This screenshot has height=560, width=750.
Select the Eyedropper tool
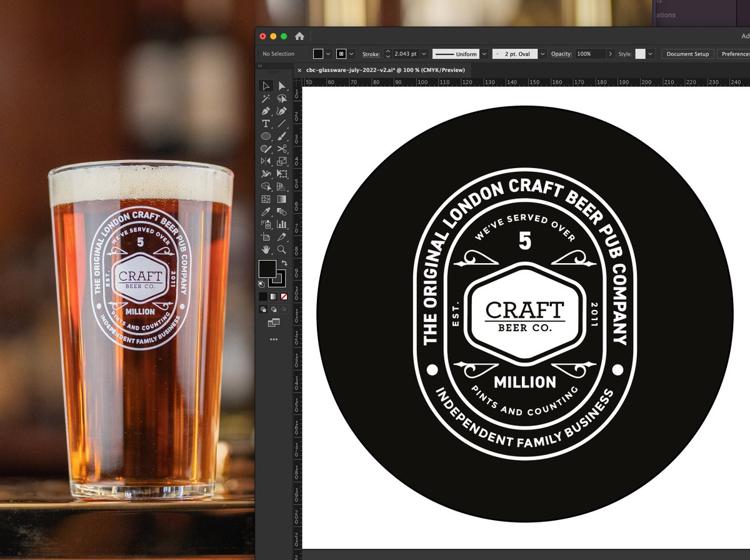[x=266, y=211]
